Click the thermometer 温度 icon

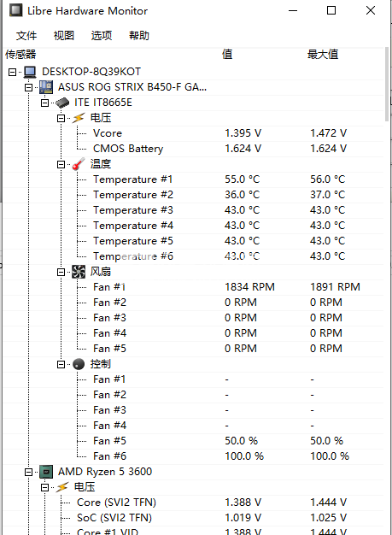click(78, 164)
